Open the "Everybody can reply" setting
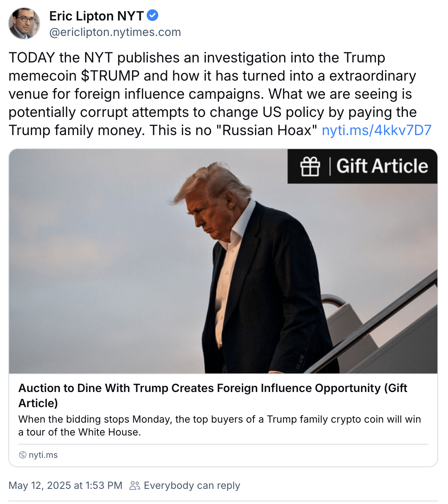This screenshot has width=448, height=504. (x=192, y=485)
